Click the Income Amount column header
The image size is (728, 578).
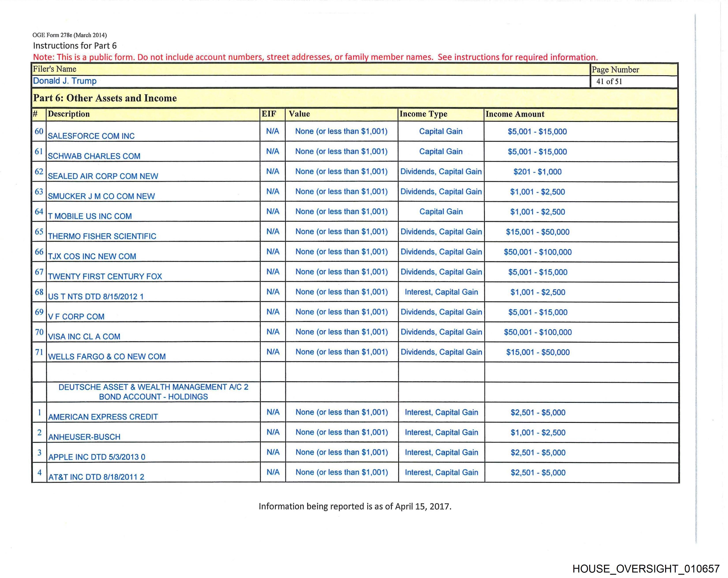click(x=515, y=114)
